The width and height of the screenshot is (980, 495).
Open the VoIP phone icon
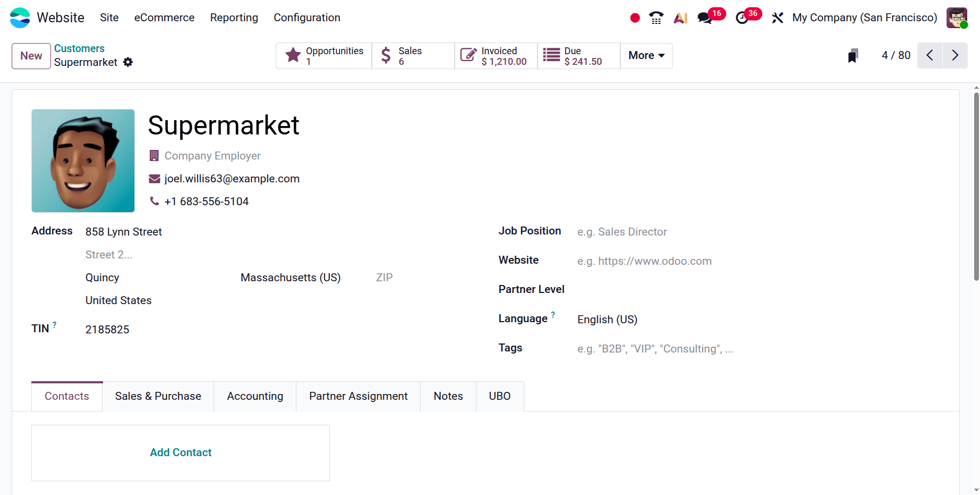click(x=657, y=18)
